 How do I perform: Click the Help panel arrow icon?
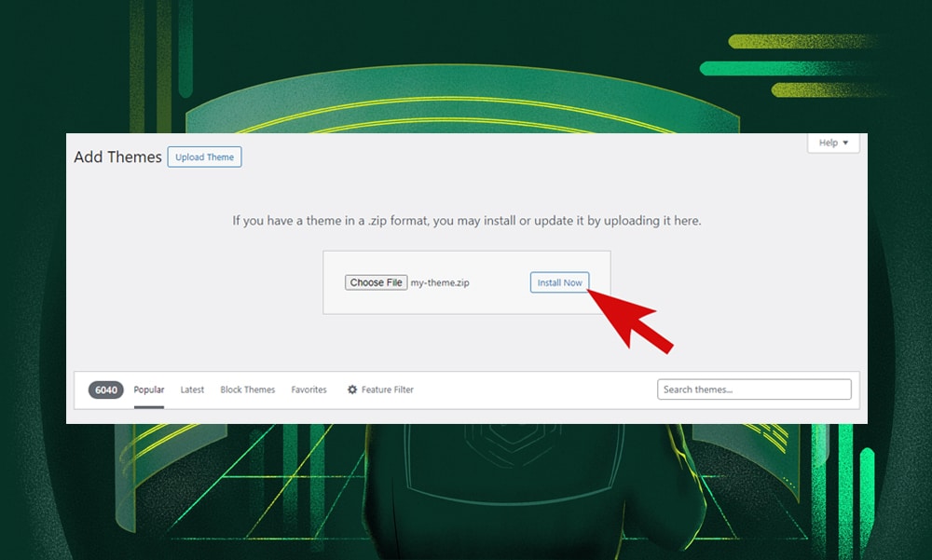846,143
